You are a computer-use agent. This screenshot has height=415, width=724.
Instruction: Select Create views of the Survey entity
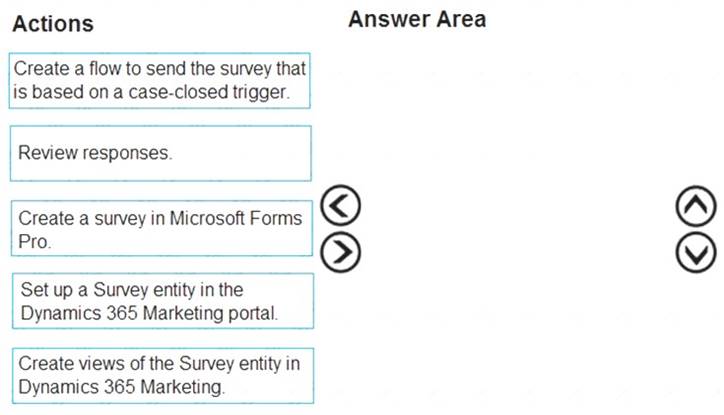(x=163, y=376)
